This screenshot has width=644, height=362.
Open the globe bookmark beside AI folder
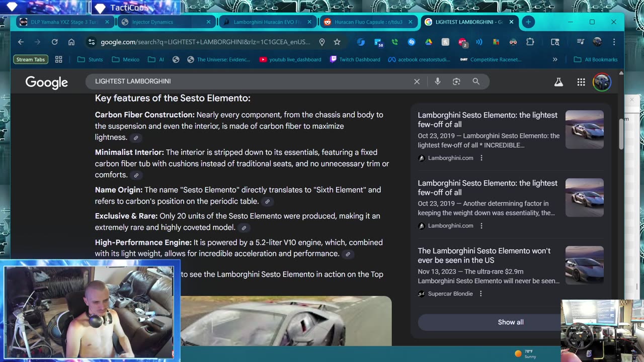pyautogui.click(x=176, y=59)
